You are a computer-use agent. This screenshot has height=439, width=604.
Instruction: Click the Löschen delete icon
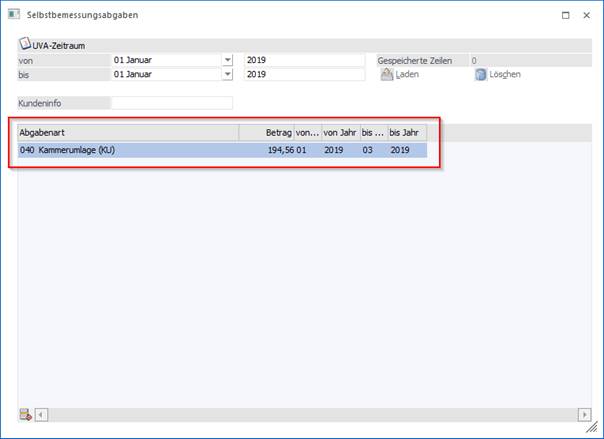480,74
